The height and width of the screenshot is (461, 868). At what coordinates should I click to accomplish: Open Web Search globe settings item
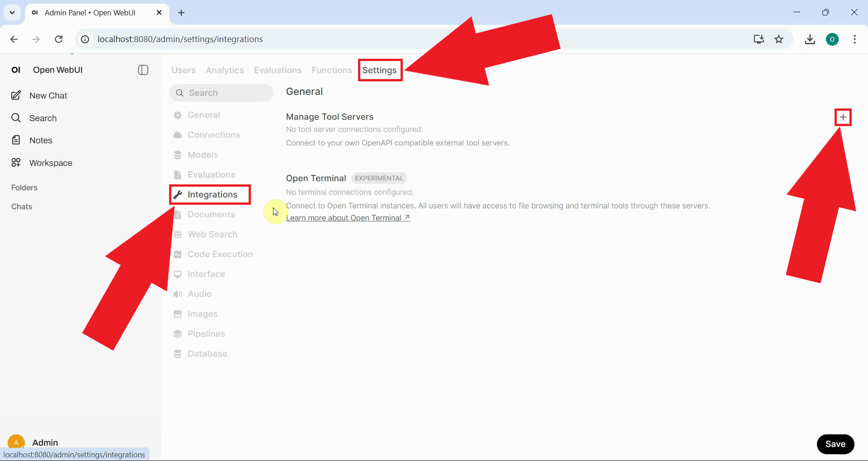tap(205, 235)
